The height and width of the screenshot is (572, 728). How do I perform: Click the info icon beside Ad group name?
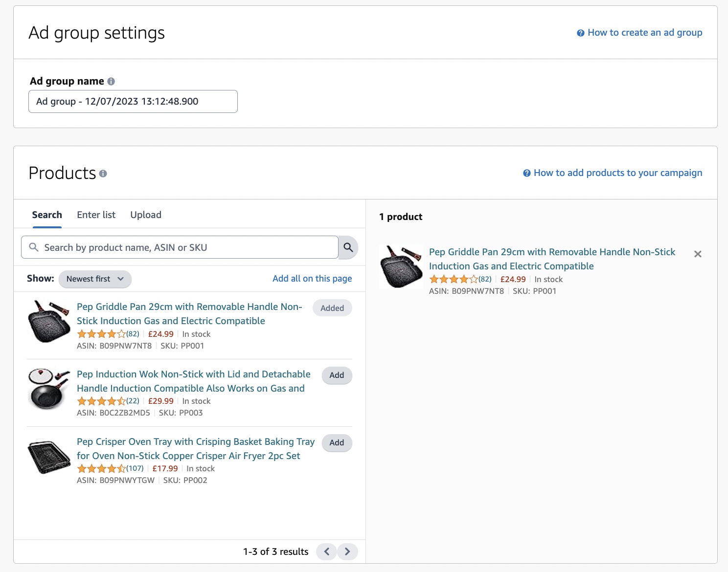click(x=111, y=82)
